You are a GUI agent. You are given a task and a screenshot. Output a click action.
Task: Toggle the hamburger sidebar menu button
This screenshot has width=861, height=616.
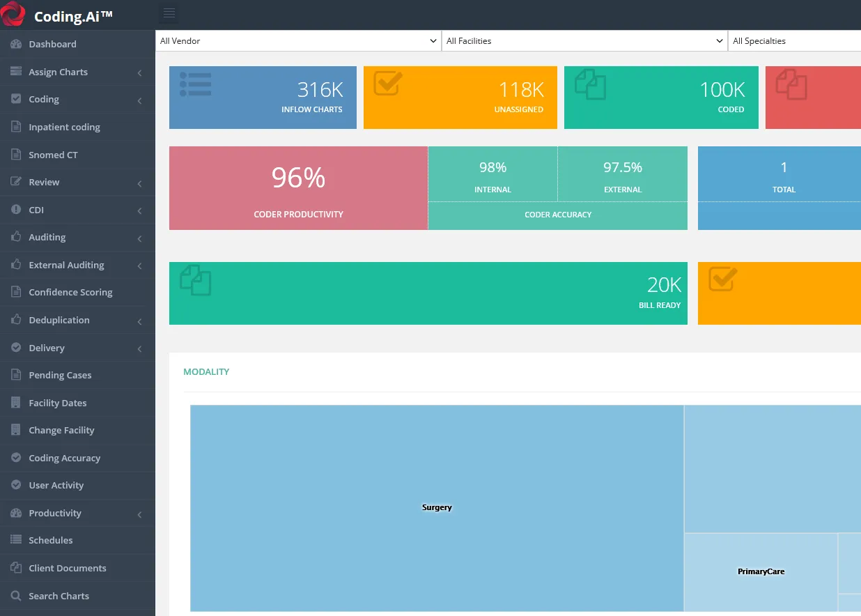pyautogui.click(x=169, y=14)
